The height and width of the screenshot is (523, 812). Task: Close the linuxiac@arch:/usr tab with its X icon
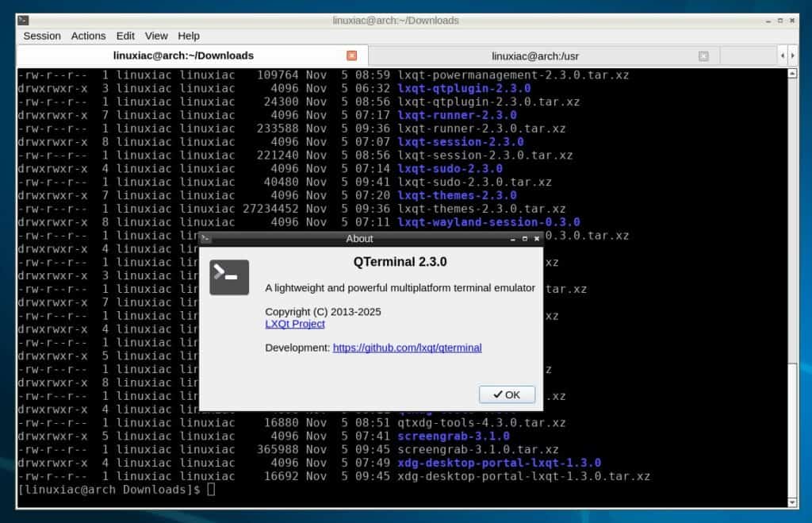[703, 56]
